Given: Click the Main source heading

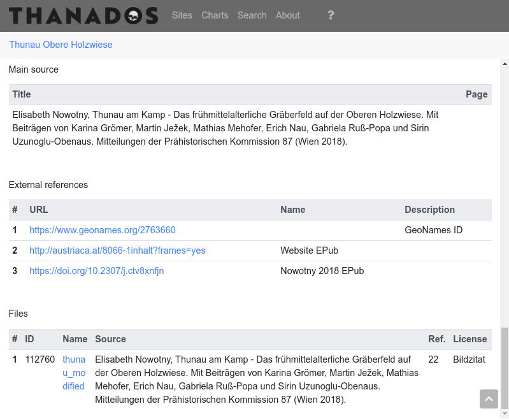Looking at the screenshot, I should [x=33, y=69].
